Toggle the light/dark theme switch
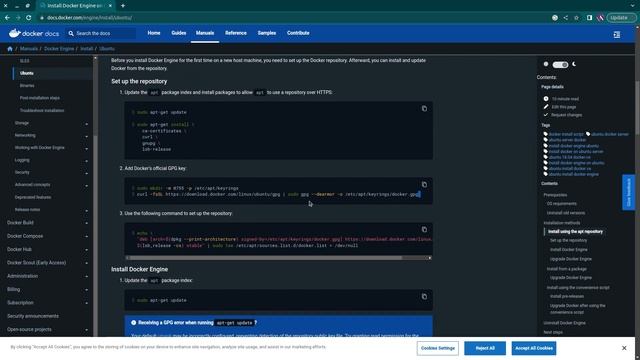The width and height of the screenshot is (640, 360). pos(560,64)
